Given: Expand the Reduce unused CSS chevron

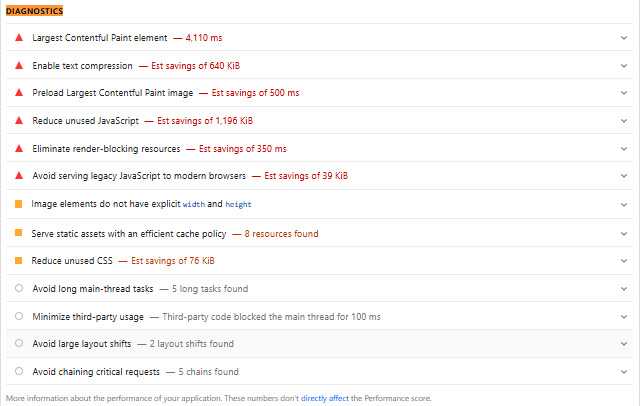Looking at the screenshot, I should pyautogui.click(x=623, y=261).
